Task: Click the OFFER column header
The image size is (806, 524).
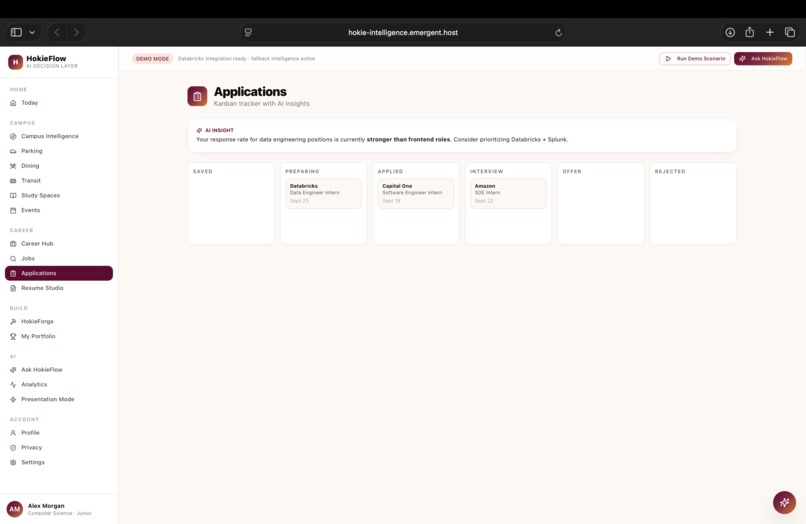Action: 572,172
